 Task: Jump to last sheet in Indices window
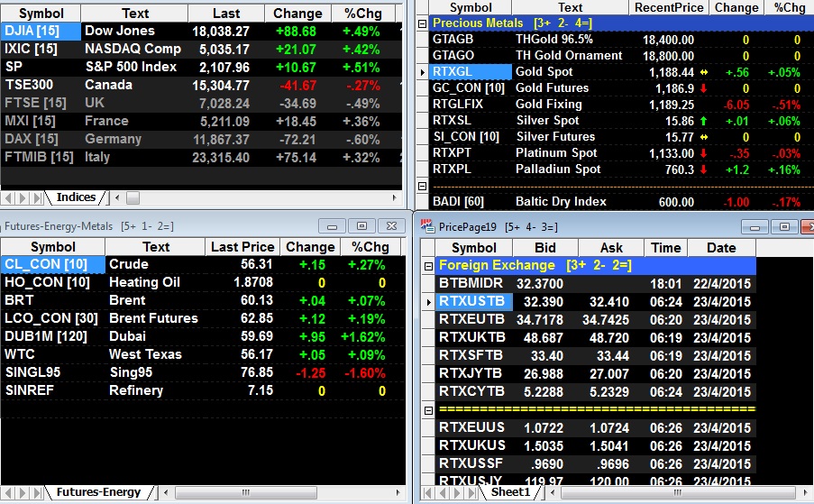point(36,197)
